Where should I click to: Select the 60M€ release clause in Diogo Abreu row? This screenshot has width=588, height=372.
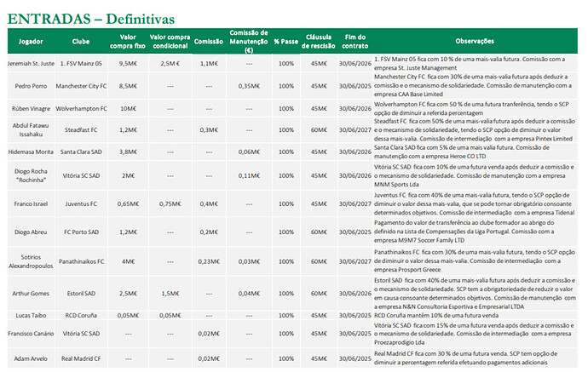click(x=319, y=232)
